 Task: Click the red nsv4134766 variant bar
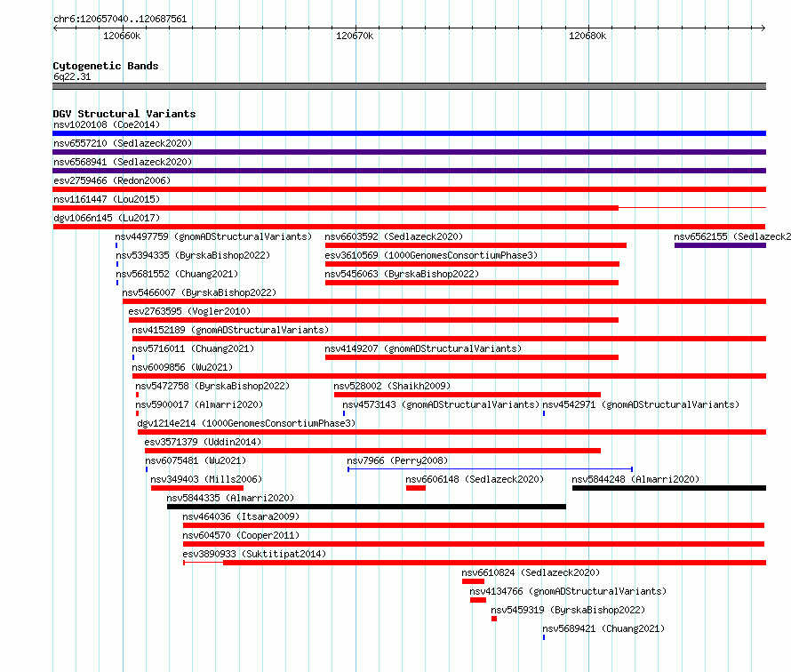pyautogui.click(x=478, y=600)
